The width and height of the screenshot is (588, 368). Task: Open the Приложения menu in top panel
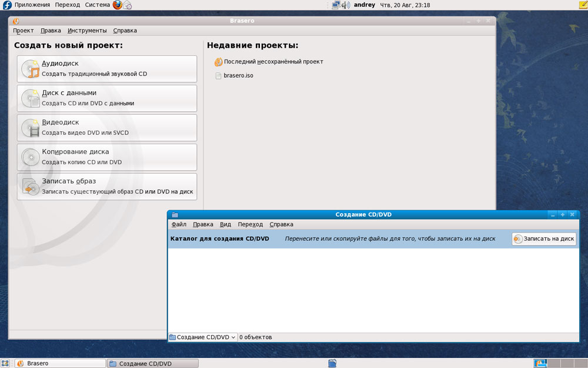(32, 5)
